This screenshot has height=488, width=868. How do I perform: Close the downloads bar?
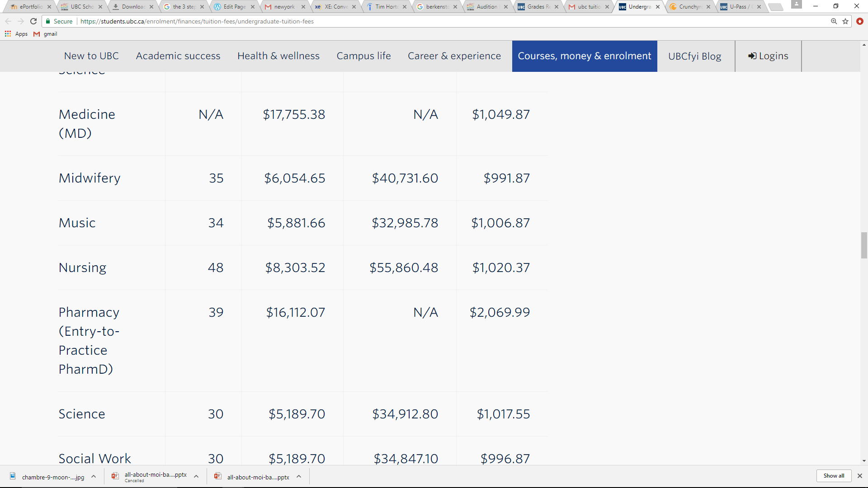(860, 476)
